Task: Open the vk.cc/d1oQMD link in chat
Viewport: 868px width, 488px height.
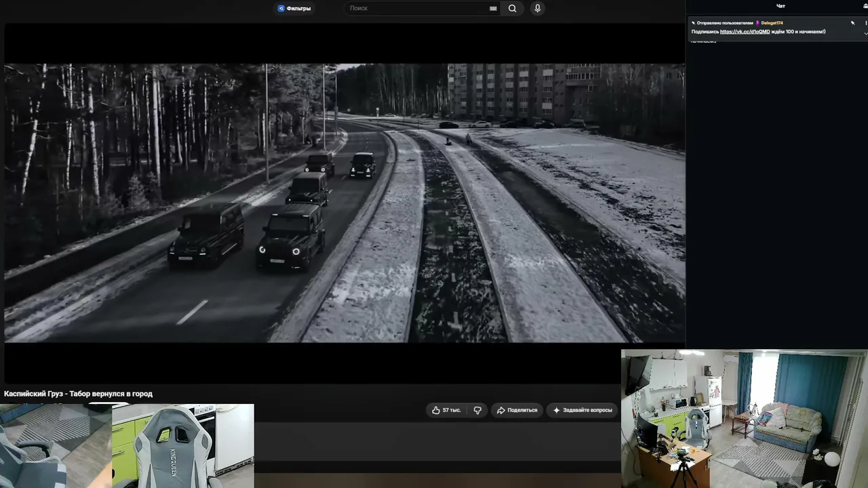Action: [x=745, y=31]
